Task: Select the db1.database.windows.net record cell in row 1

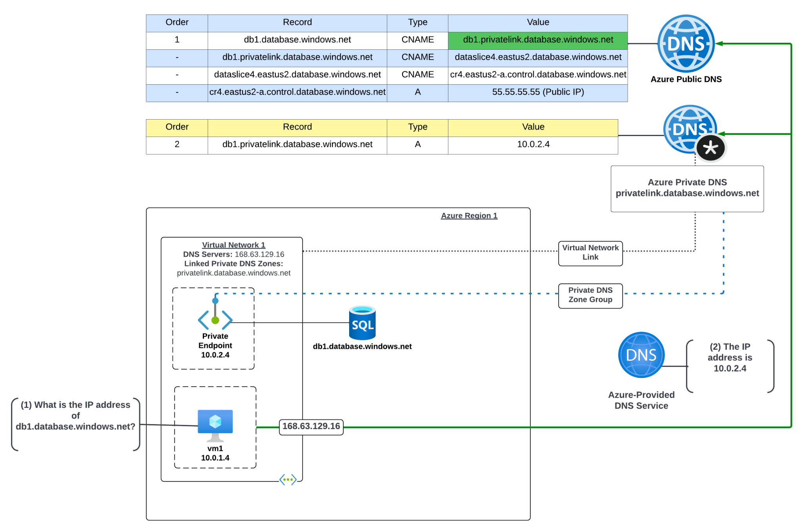Action: 297,40
